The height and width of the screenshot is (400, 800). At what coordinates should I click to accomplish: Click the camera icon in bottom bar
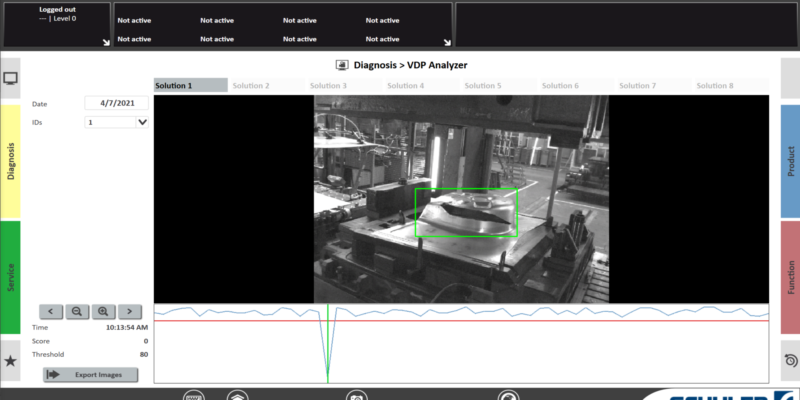pyautogui.click(x=356, y=396)
